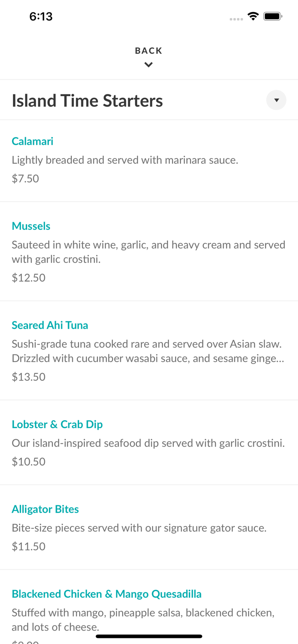Tap the cellular signal dots
298x644 pixels.
236,18
